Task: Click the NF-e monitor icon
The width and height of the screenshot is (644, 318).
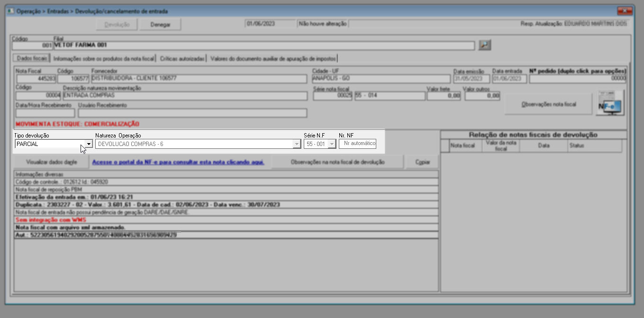Action: click(x=610, y=103)
